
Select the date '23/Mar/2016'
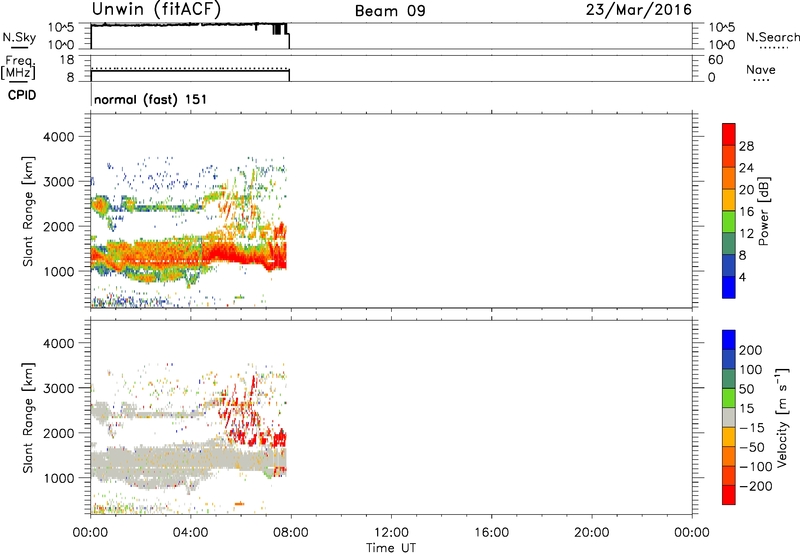coord(639,10)
